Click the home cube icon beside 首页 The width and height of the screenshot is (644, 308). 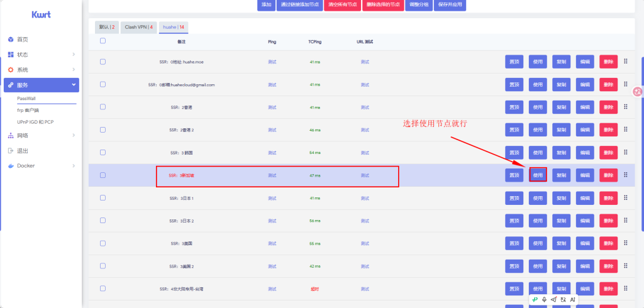pyautogui.click(x=11, y=40)
